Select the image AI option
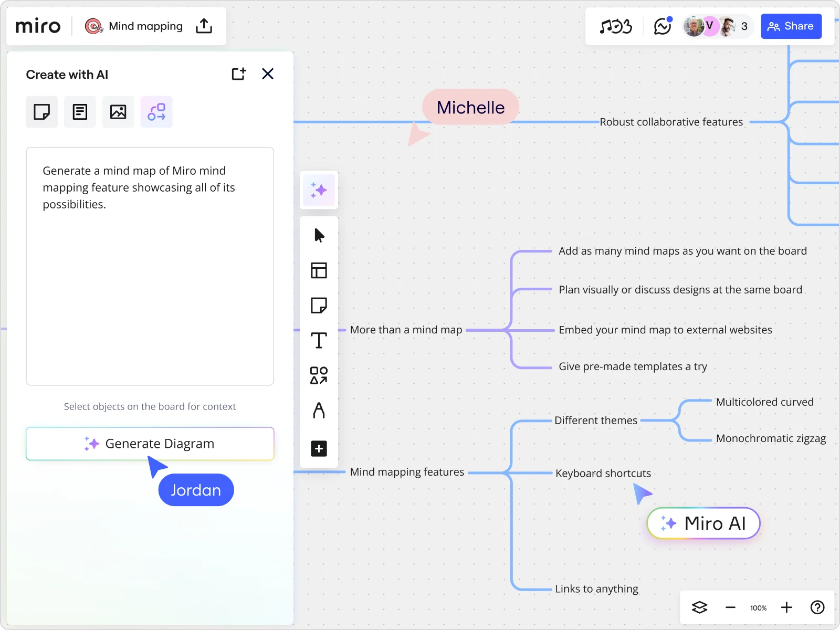Viewport: 840px width, 630px height. coord(118,112)
